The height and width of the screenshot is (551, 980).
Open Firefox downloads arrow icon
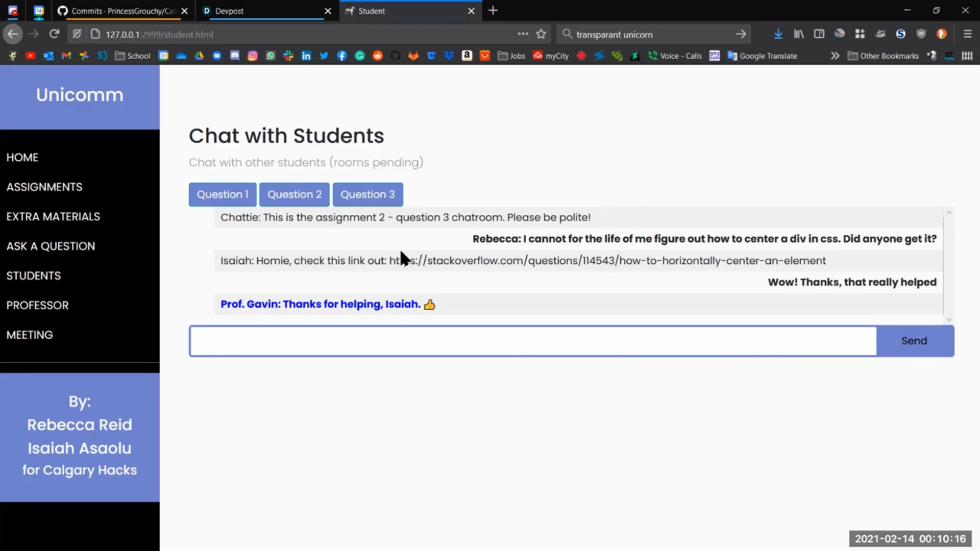coord(778,34)
